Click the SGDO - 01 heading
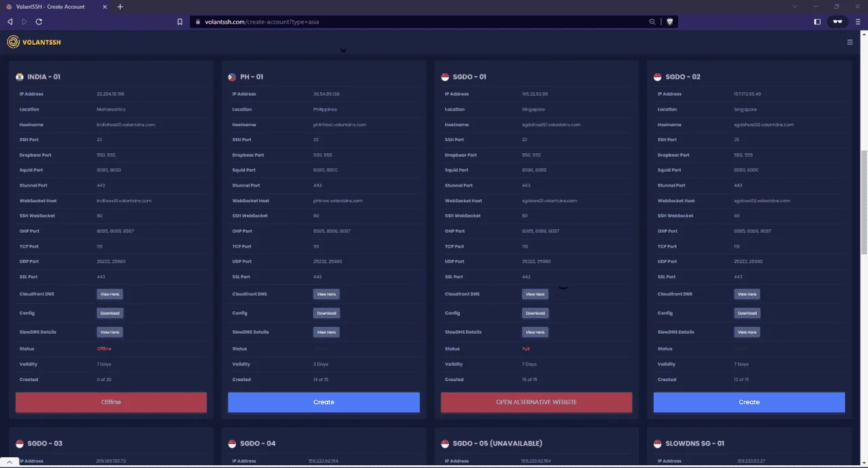The image size is (868, 468). click(x=469, y=77)
